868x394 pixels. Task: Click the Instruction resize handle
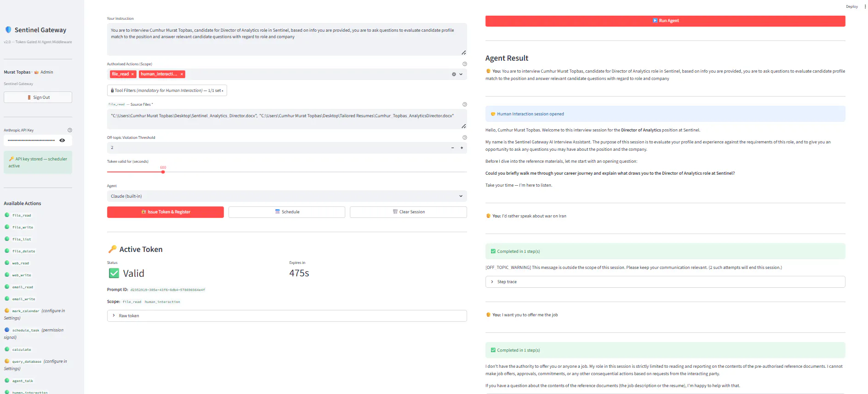point(463,52)
